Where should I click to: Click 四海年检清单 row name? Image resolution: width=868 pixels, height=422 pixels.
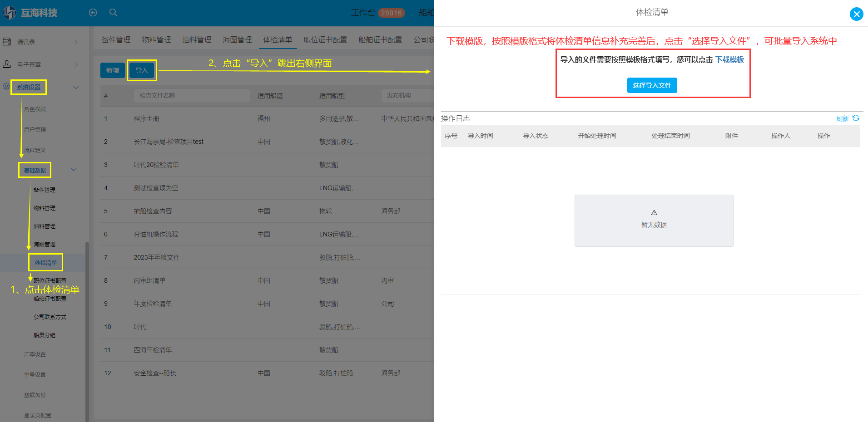153,350
